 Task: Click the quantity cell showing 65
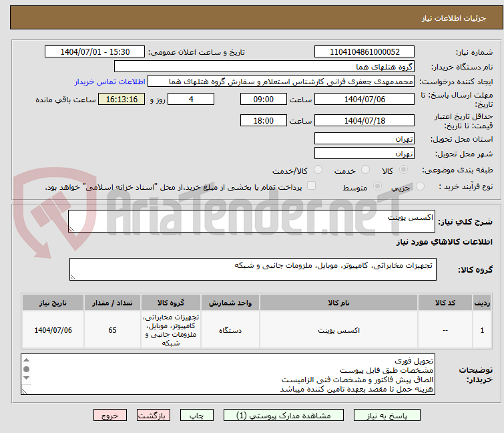112,330
